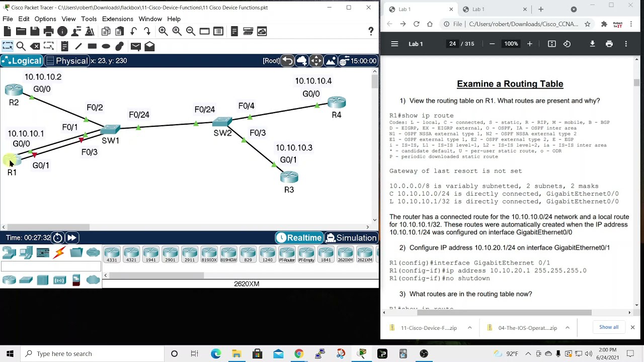Select the PT-Router device model

pyautogui.click(x=287, y=254)
